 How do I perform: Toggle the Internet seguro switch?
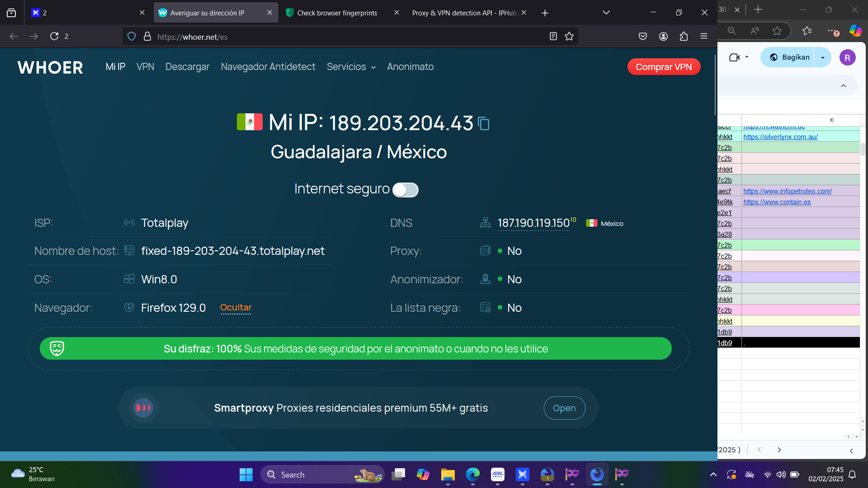point(406,190)
